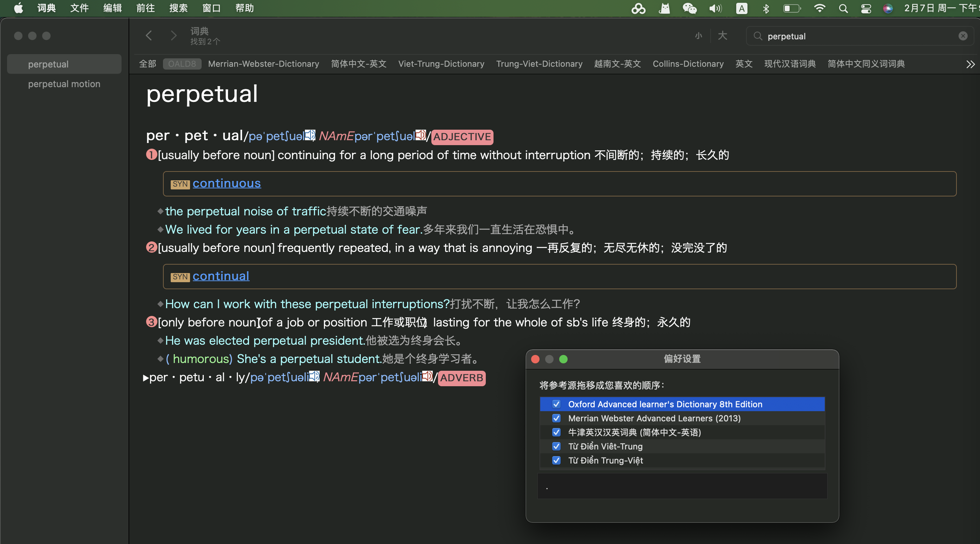This screenshot has width=980, height=544.
Task: Follow the continual synonym link
Action: (221, 276)
